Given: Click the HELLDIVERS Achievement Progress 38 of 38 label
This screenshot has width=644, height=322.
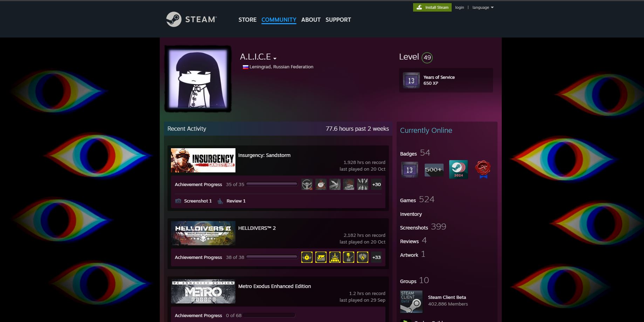Looking at the screenshot, I should coord(209,257).
